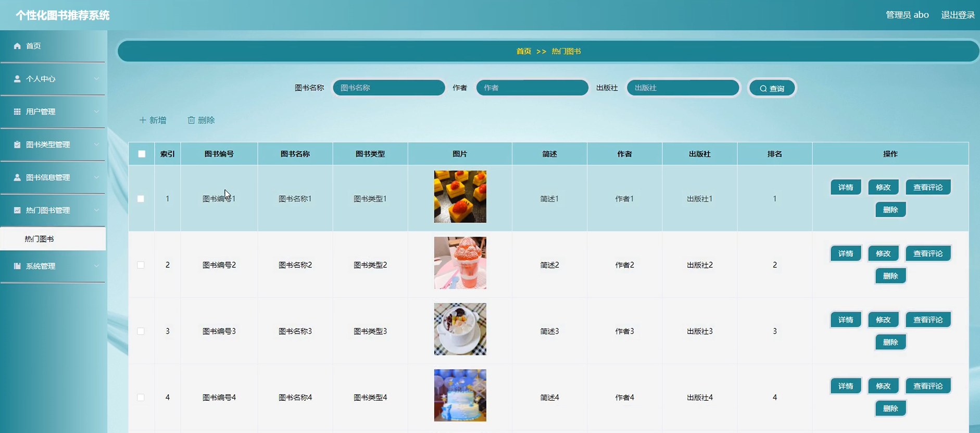
Task: Click 修改 for row 图书编号4
Action: [883, 386]
